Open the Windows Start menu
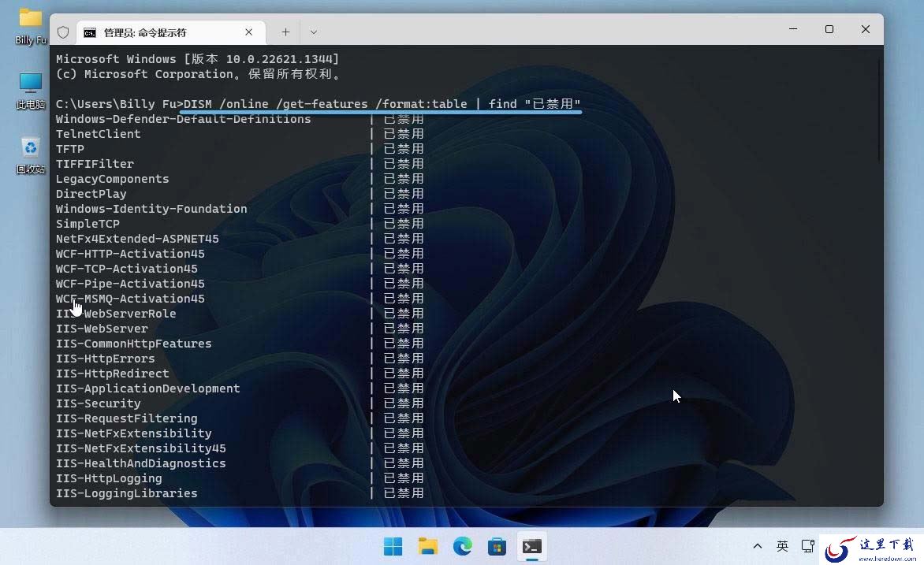 (393, 547)
